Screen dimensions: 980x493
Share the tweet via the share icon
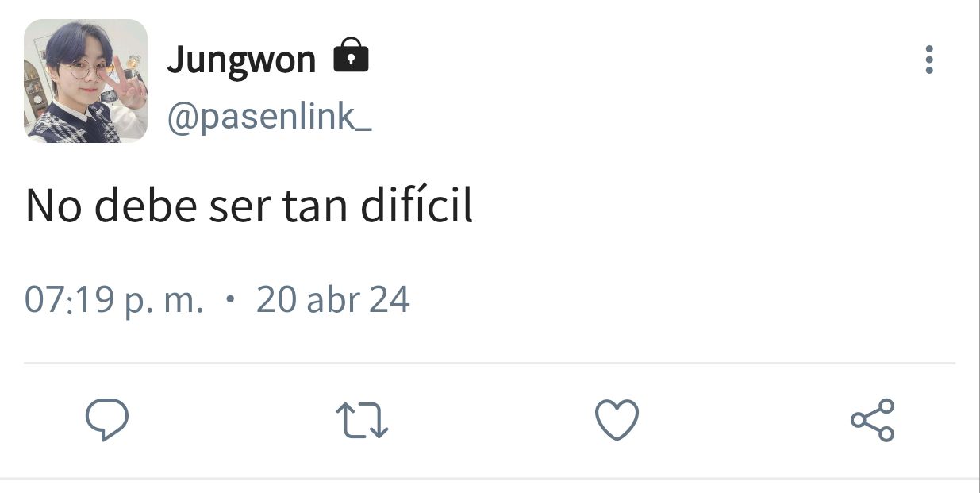coord(872,420)
